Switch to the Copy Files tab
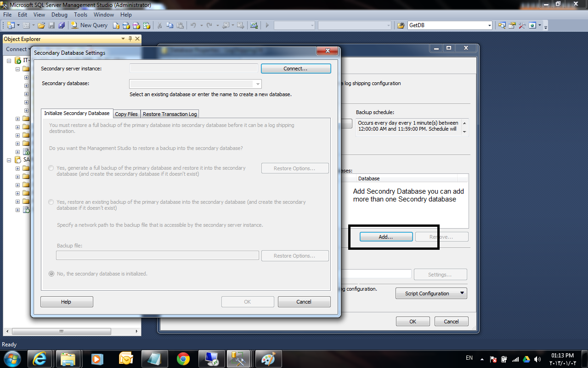The image size is (588, 368). (126, 114)
